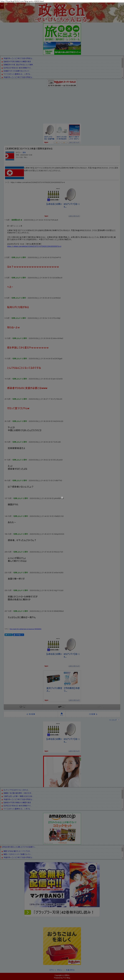This screenshot has width=124, height=980.
Task: Open the Rakuten Super SALE banner
Action: [x=62, y=83]
